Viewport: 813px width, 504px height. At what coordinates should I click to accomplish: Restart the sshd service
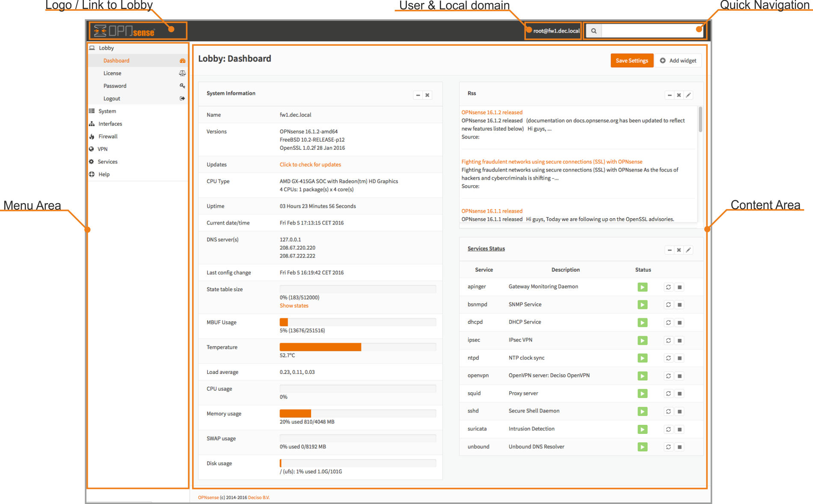point(668,412)
